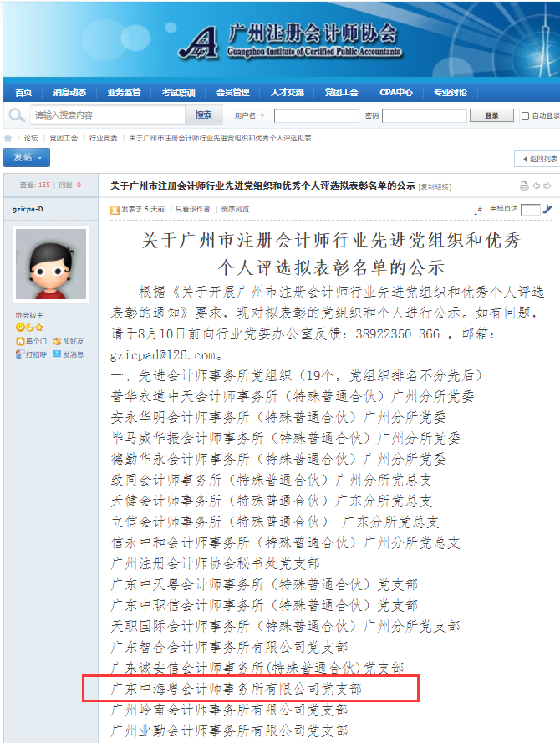Click the moon rank icon
The width and height of the screenshot is (560, 743).
pyautogui.click(x=30, y=328)
